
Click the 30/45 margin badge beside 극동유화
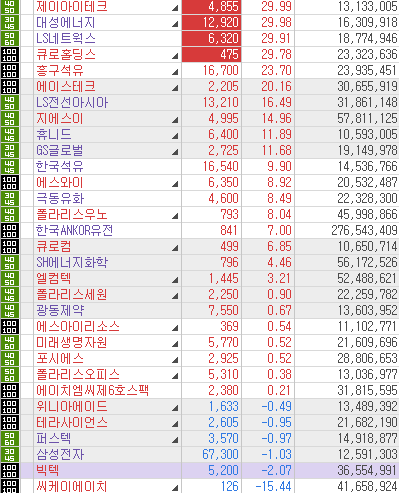pos(10,199)
